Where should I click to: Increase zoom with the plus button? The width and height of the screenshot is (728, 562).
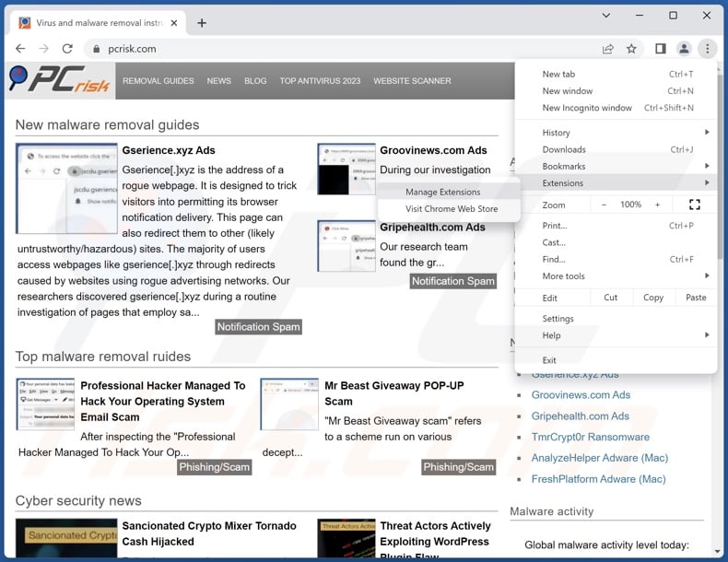[x=657, y=205]
